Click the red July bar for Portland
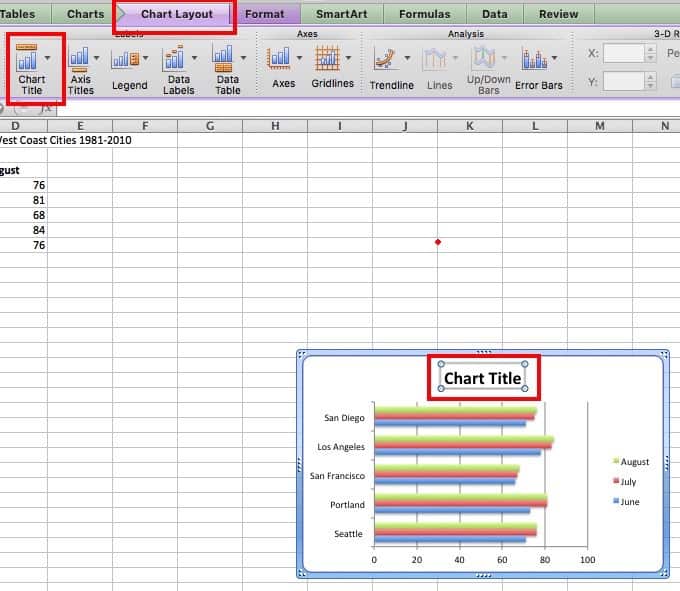680x591 pixels. [x=461, y=504]
